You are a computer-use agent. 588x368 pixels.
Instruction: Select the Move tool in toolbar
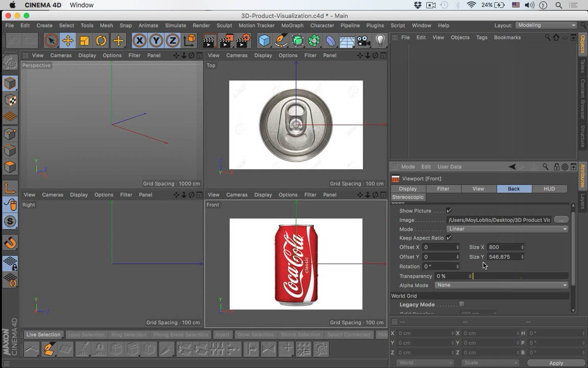(67, 41)
